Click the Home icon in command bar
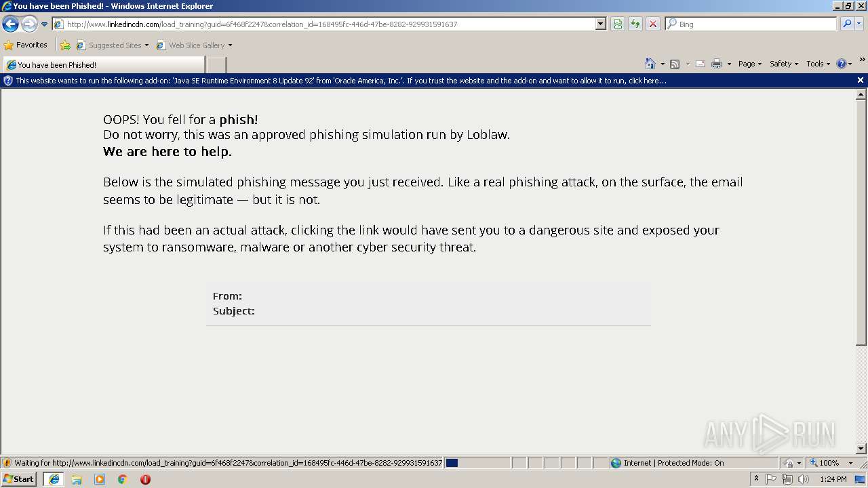The width and height of the screenshot is (868, 488). (x=650, y=64)
